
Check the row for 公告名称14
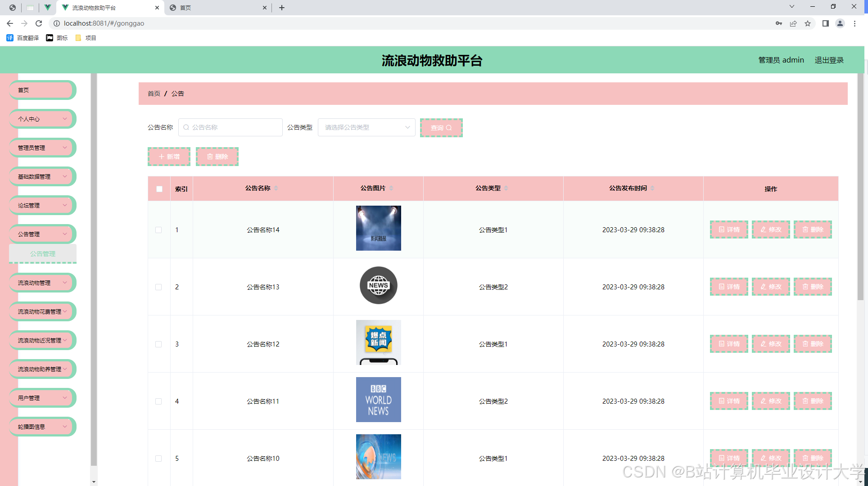click(x=158, y=230)
